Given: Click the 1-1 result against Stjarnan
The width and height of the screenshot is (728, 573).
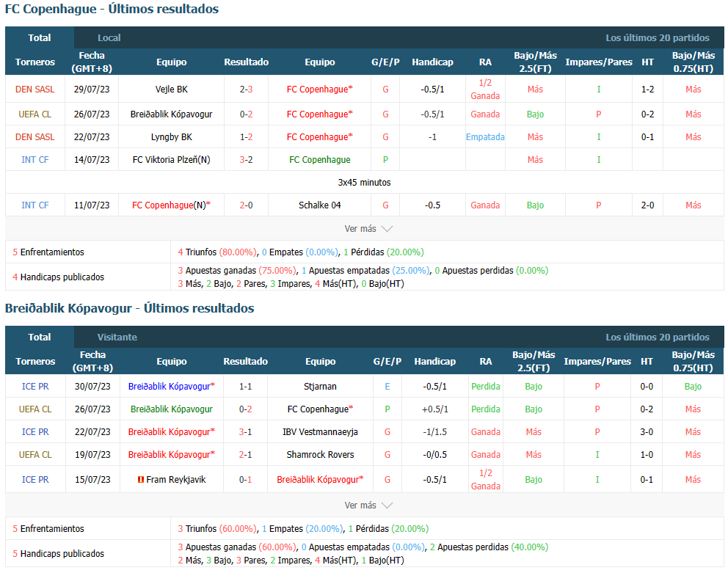Looking at the screenshot, I should click(x=245, y=387).
